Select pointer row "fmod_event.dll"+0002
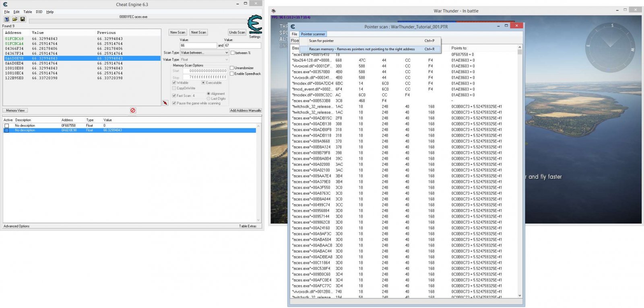This screenshot has height=308, width=644. (404, 89)
